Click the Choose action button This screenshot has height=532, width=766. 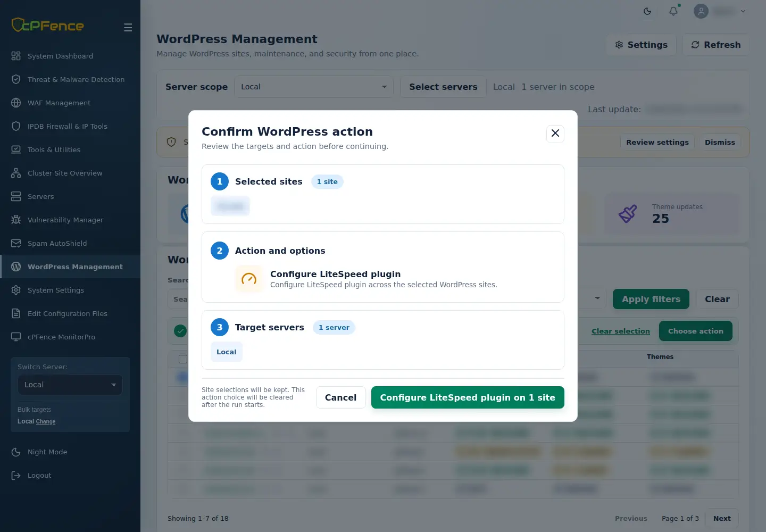[x=696, y=331]
